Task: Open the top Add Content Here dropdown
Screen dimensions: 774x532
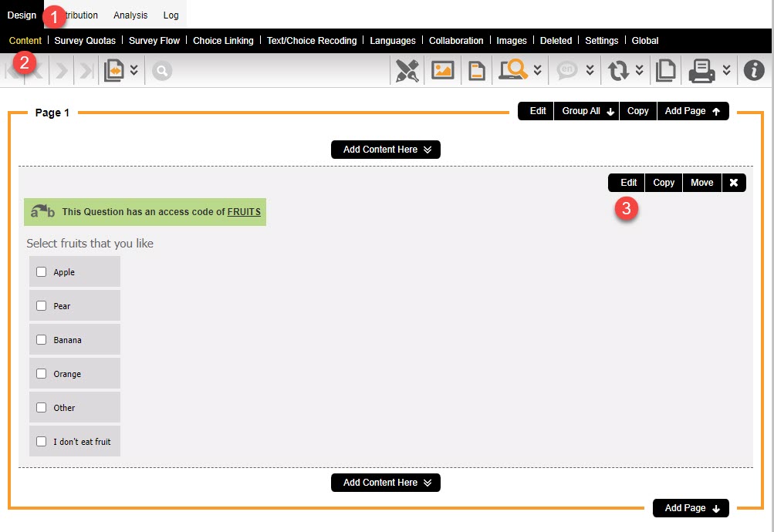Action: [386, 150]
